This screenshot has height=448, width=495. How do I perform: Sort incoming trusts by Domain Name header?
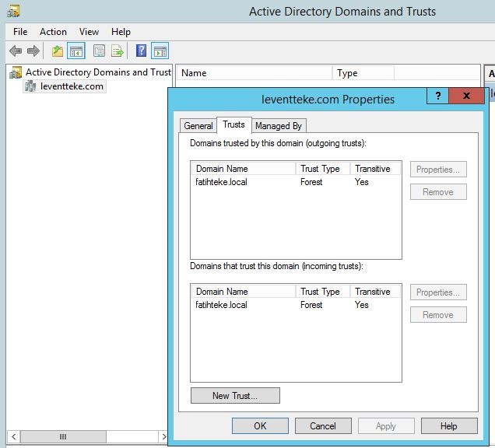coord(244,292)
